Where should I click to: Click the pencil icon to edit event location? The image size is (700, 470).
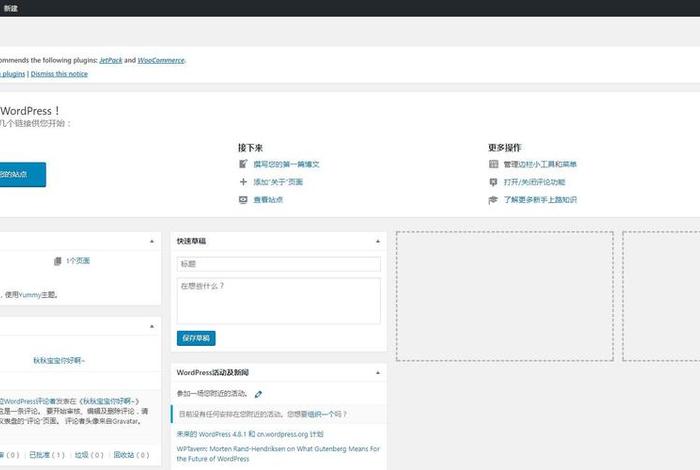pyautogui.click(x=258, y=394)
